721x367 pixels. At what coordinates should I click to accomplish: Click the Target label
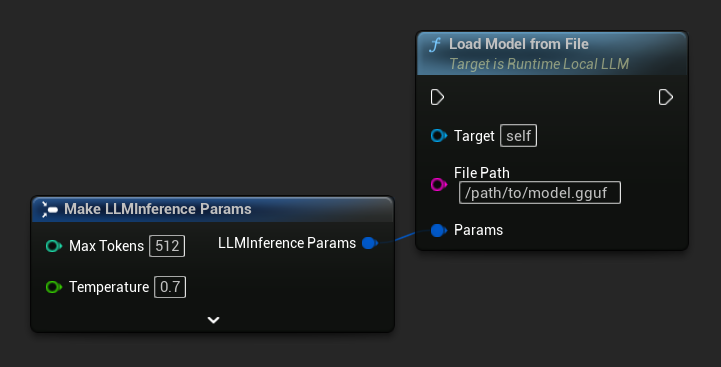474,136
